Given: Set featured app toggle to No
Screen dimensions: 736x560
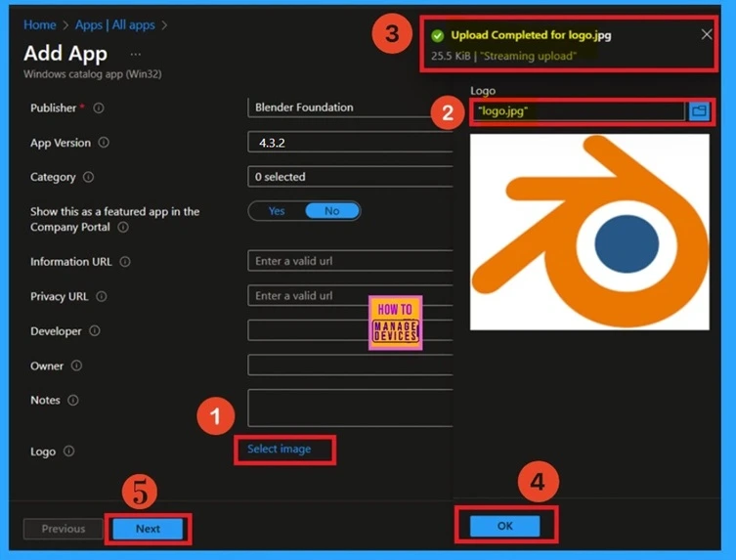Looking at the screenshot, I should coord(332,211).
